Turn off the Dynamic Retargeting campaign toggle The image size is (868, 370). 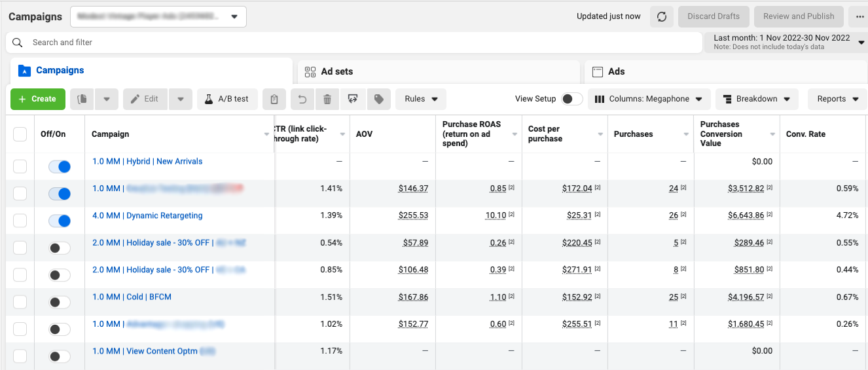click(60, 221)
